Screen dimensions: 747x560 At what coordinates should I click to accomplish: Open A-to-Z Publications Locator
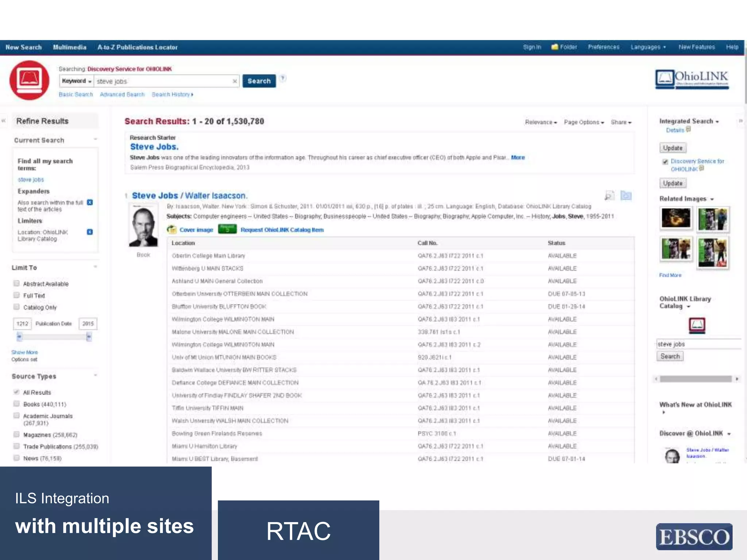[x=138, y=47]
